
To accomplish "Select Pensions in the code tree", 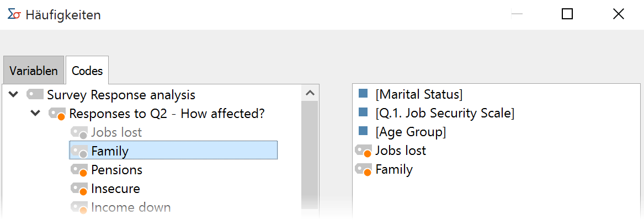I will (116, 169).
